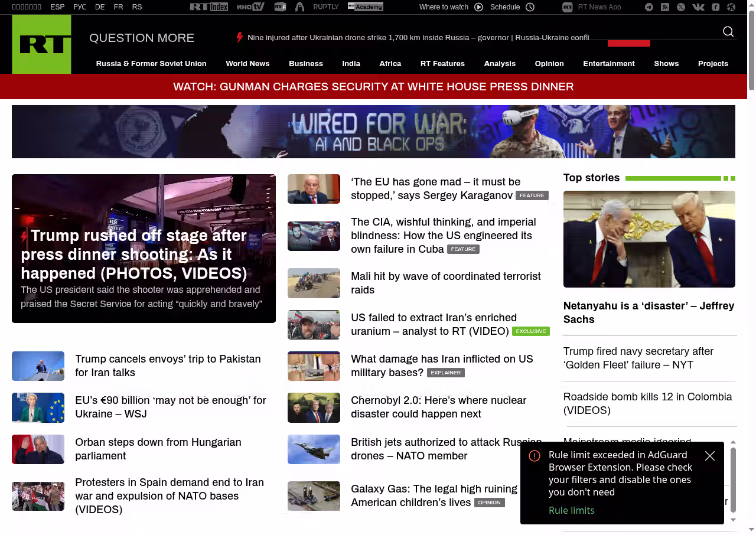Click the RT green logo

pyautogui.click(x=41, y=44)
